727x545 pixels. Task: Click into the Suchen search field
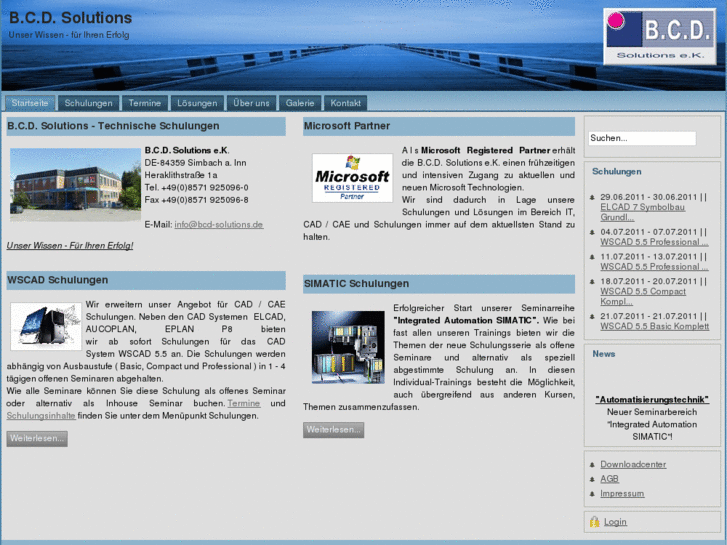coord(642,138)
